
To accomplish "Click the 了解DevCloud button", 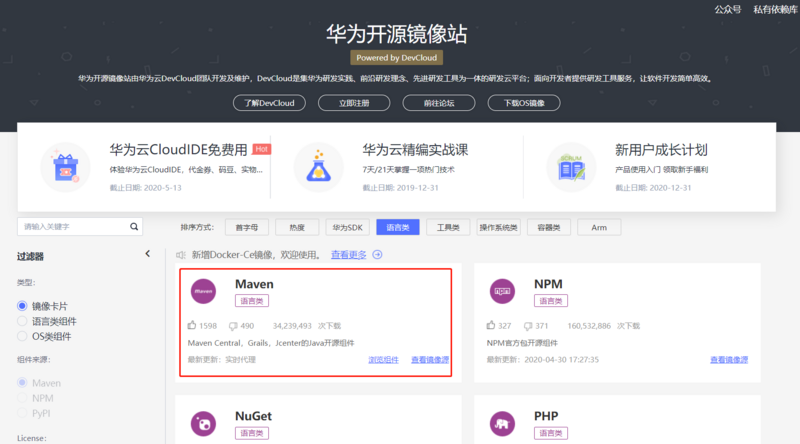I will [x=269, y=103].
